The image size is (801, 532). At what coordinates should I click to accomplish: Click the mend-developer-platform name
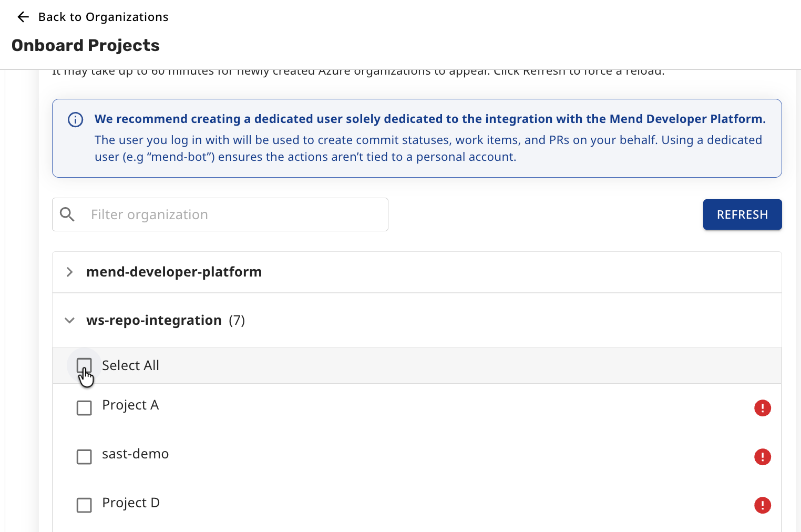point(174,272)
